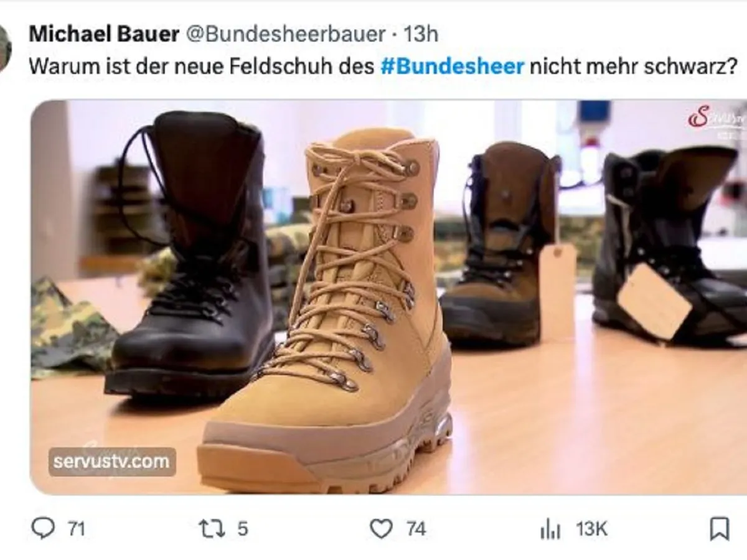Click the servustv.com source label
This screenshot has height=560, width=747.
coord(112,462)
